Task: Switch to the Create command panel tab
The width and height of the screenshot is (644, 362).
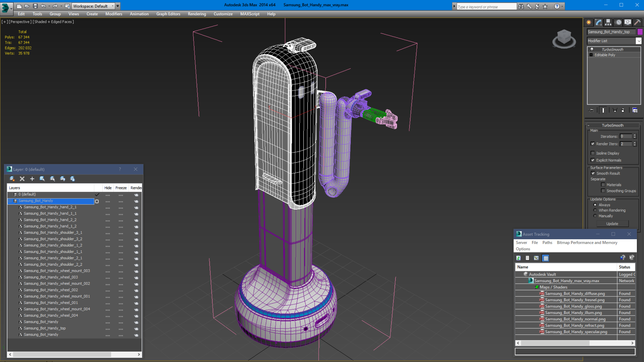Action: tap(589, 23)
